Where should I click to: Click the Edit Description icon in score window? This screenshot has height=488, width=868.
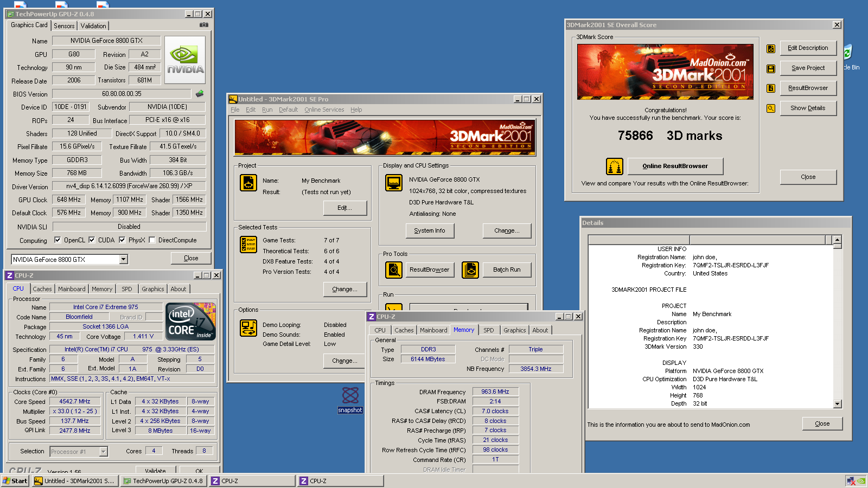point(771,49)
